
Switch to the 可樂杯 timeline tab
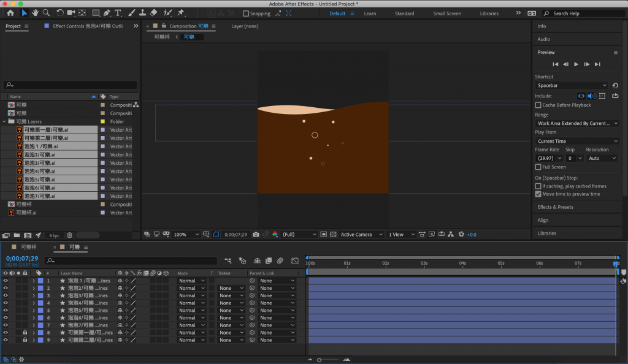coord(28,247)
